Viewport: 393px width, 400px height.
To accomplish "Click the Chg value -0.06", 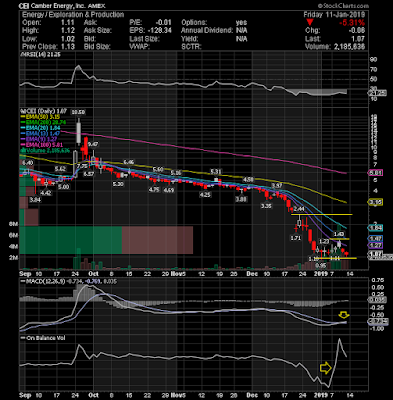I will pos(357,31).
